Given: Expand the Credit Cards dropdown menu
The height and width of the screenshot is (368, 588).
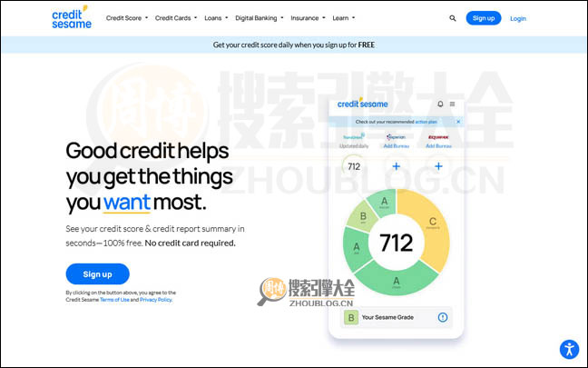Looking at the screenshot, I should point(176,18).
